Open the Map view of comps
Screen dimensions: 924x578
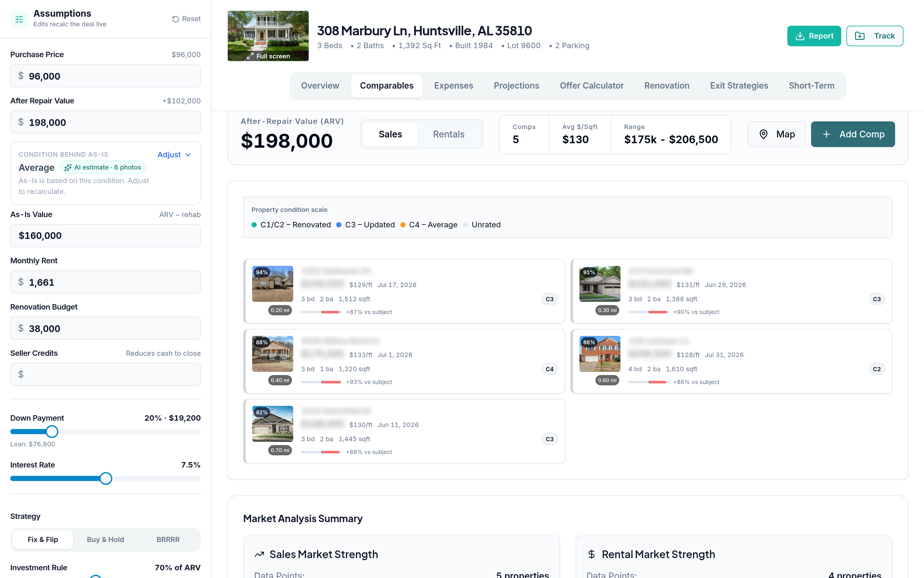pos(776,134)
